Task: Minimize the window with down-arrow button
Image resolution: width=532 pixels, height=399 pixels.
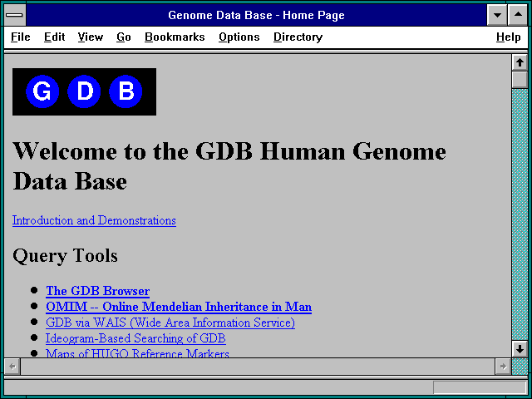Action: [x=497, y=15]
